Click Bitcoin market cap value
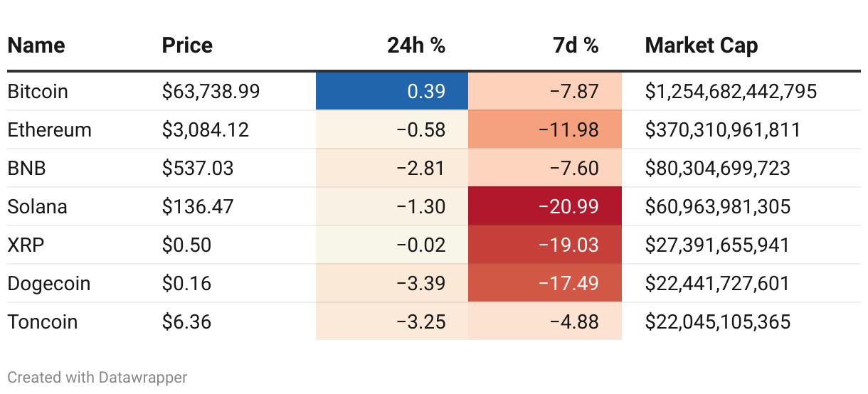868x394 pixels. point(731,92)
